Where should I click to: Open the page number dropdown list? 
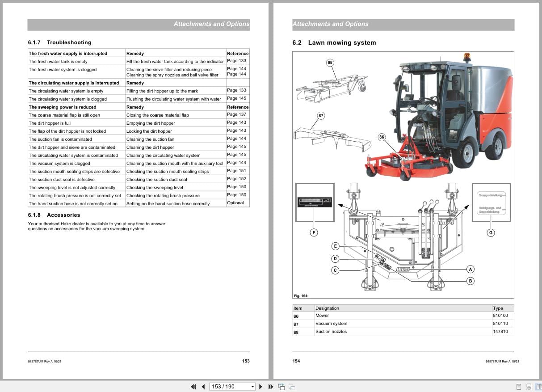pyautogui.click(x=252, y=386)
